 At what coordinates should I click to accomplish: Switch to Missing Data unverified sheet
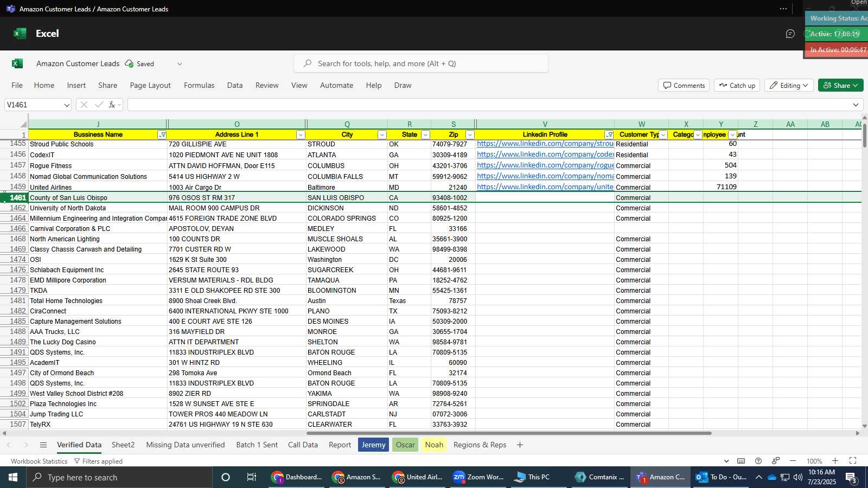pos(186,445)
